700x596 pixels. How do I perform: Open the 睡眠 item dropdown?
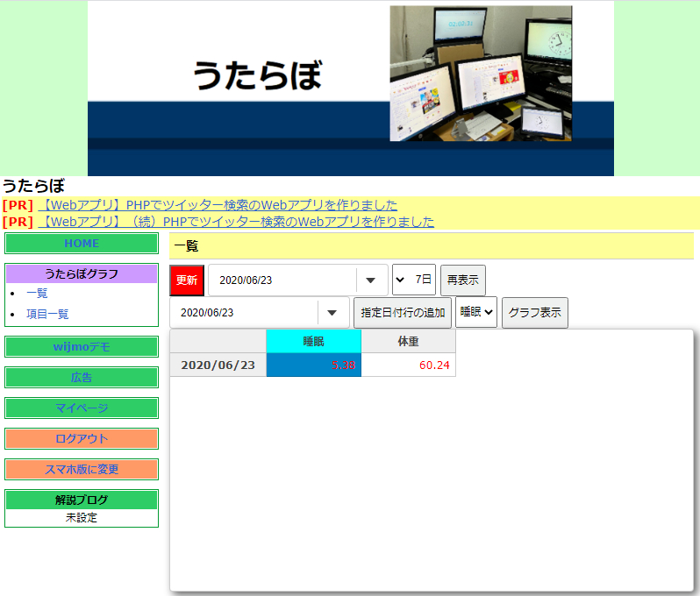click(x=476, y=312)
